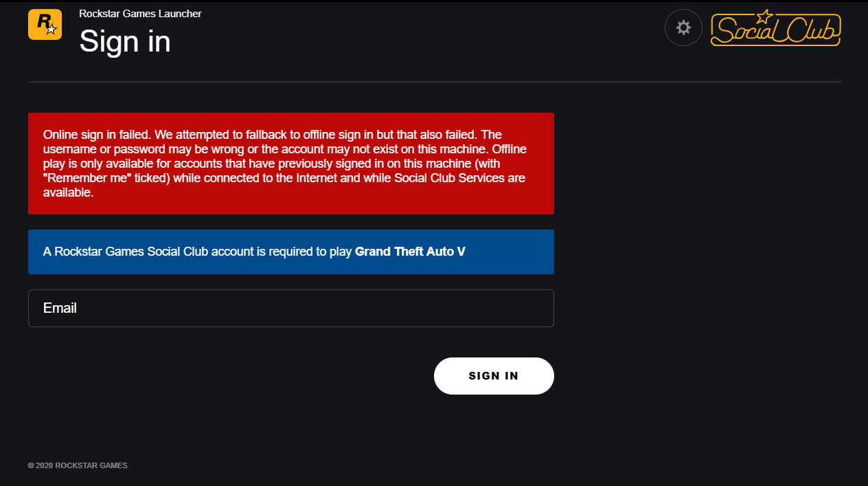Image resolution: width=868 pixels, height=486 pixels.
Task: Click the white star on Rockstar logo
Action: click(51, 30)
